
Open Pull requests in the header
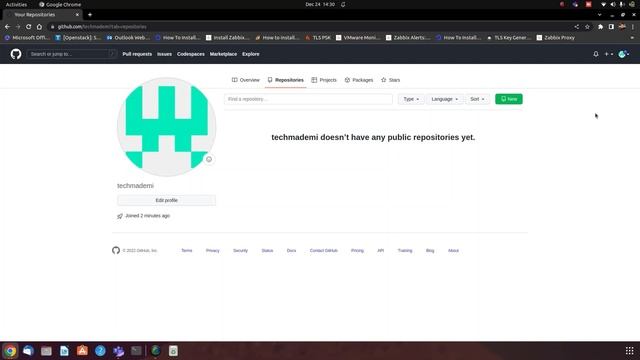[x=137, y=54]
